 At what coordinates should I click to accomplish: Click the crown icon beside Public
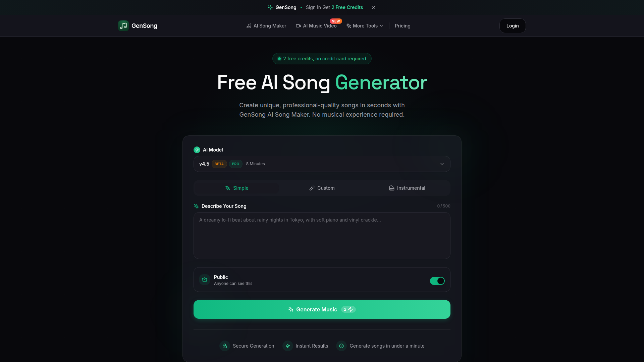coord(205,280)
